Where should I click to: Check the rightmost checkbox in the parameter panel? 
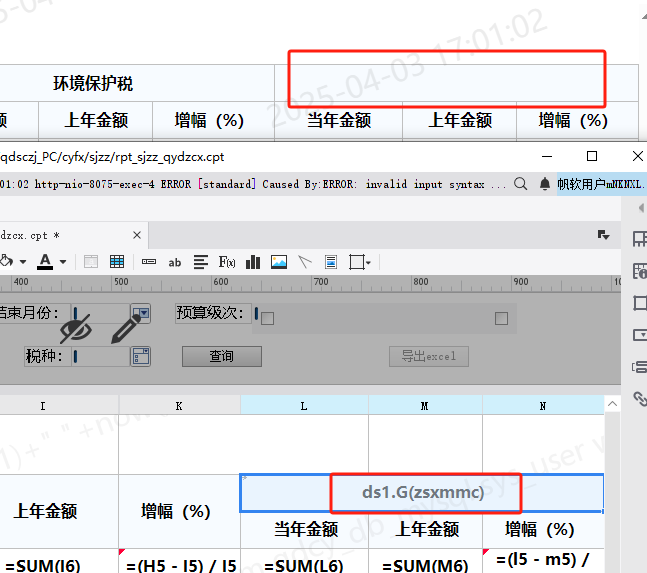(x=501, y=319)
